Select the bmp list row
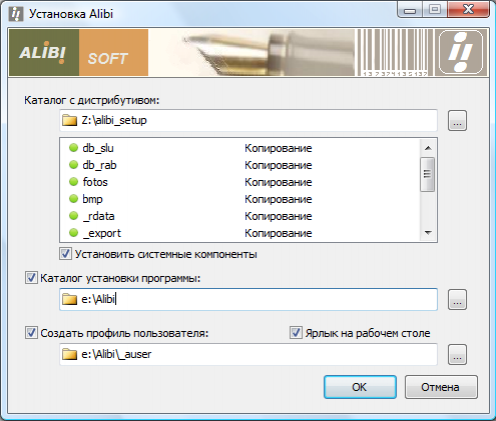 240,199
